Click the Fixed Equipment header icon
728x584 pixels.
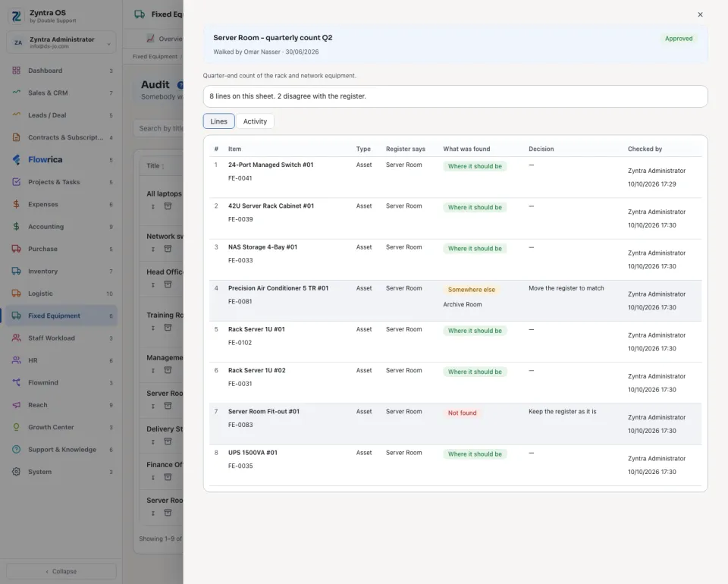coord(140,14)
